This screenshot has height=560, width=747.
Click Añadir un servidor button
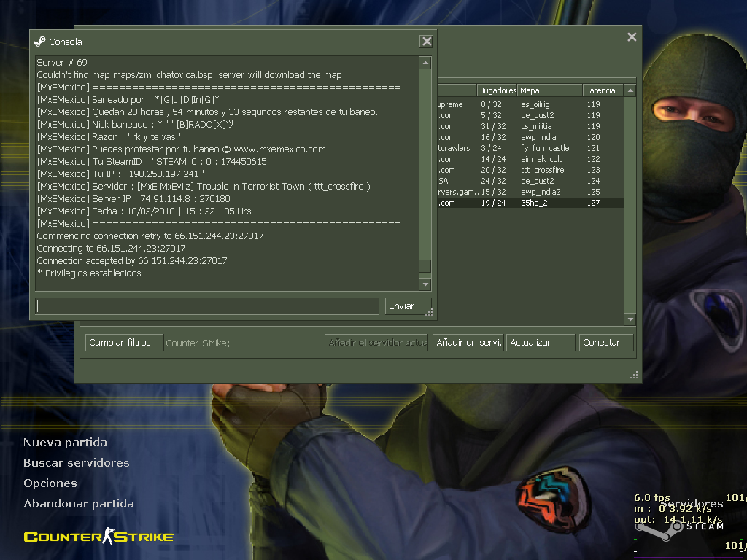pos(468,343)
